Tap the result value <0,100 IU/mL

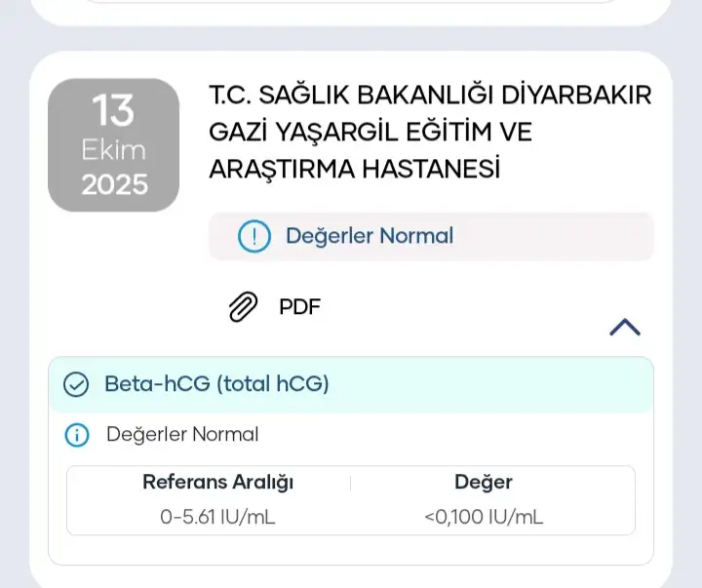click(x=483, y=517)
